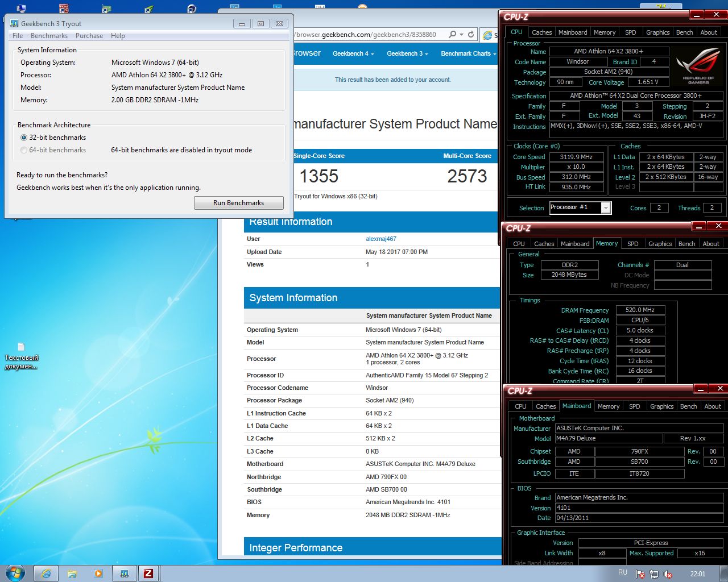Switch to CPU tab in middle CPU-Z window
Screen dimensions: 728x582
[519, 244]
